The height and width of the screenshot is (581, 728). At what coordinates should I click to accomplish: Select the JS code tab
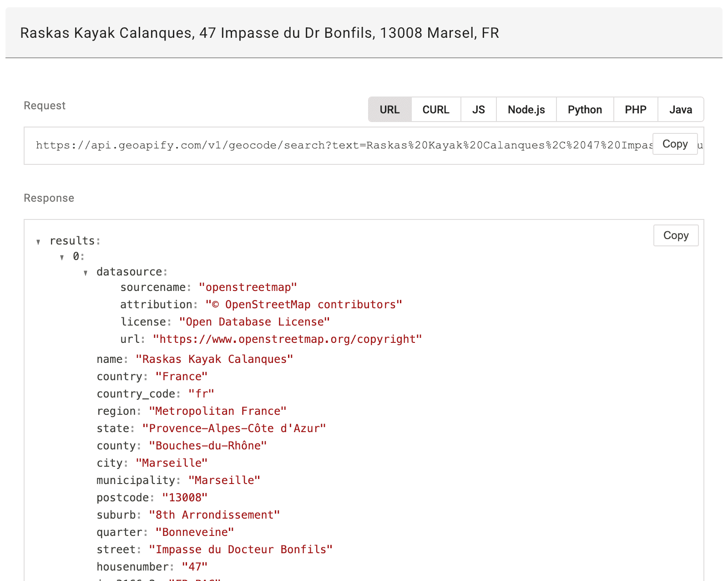479,110
